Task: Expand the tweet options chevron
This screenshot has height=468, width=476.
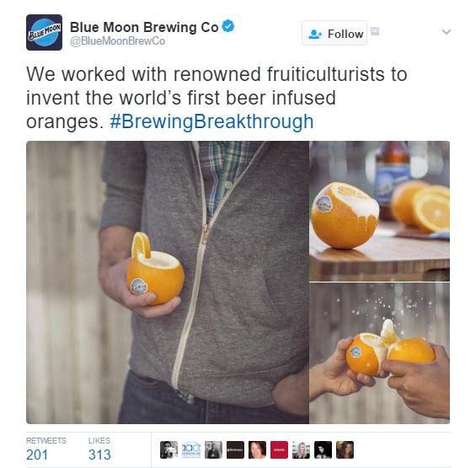Action: [x=447, y=32]
